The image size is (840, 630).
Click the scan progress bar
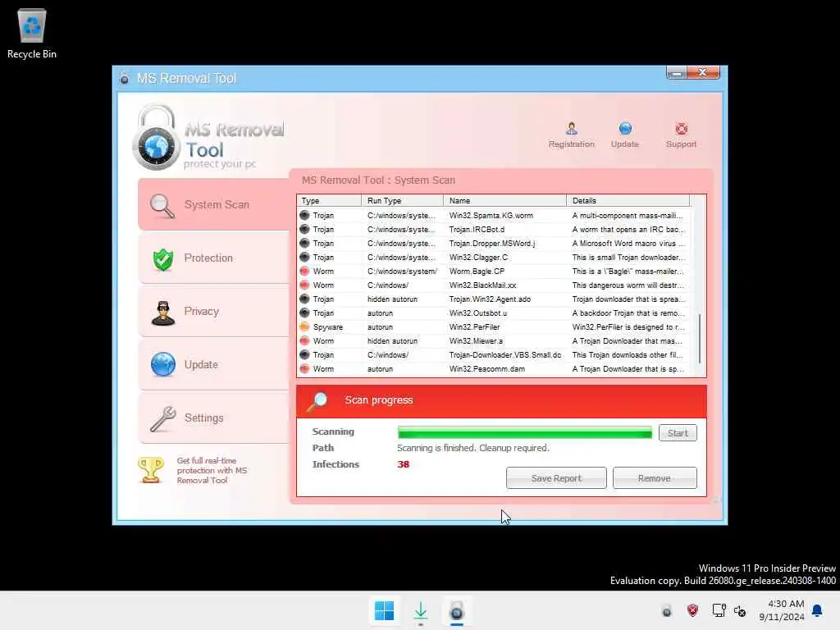click(524, 433)
